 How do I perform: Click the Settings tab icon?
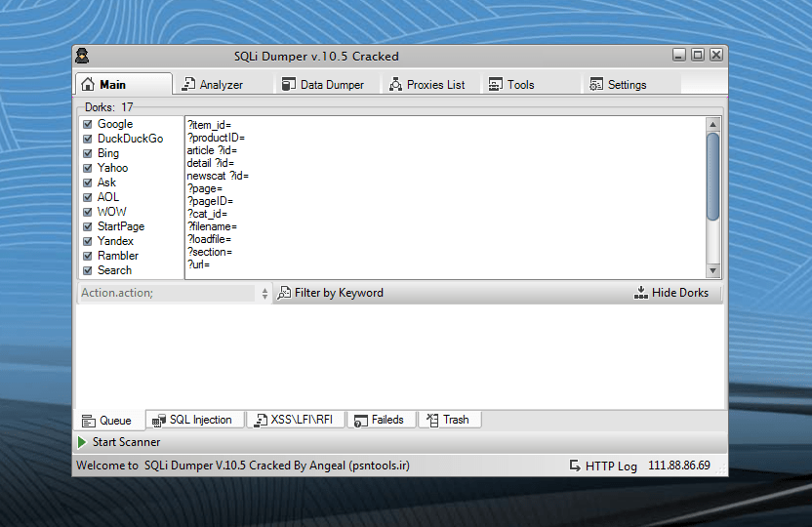point(596,84)
